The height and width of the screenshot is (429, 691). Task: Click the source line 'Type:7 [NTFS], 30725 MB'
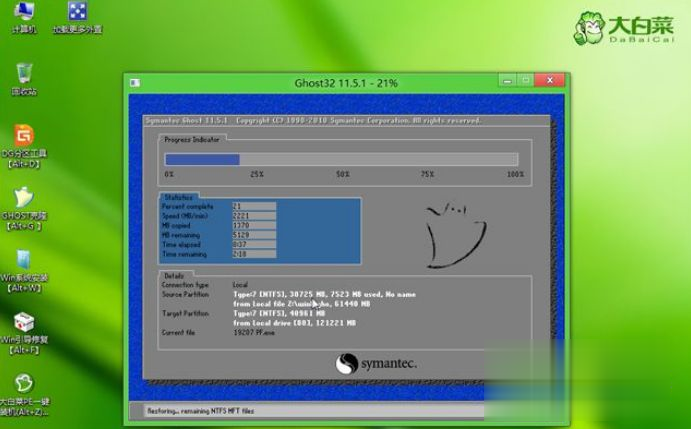pyautogui.click(x=324, y=294)
